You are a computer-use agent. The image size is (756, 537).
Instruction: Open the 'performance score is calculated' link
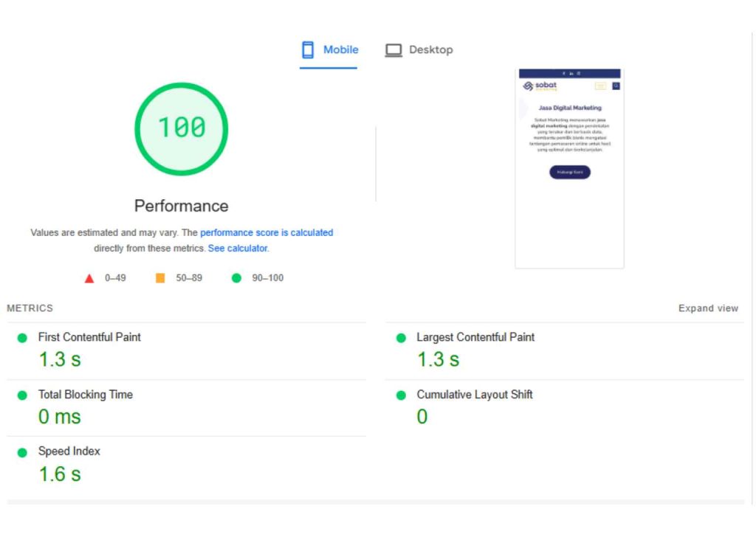(x=267, y=232)
